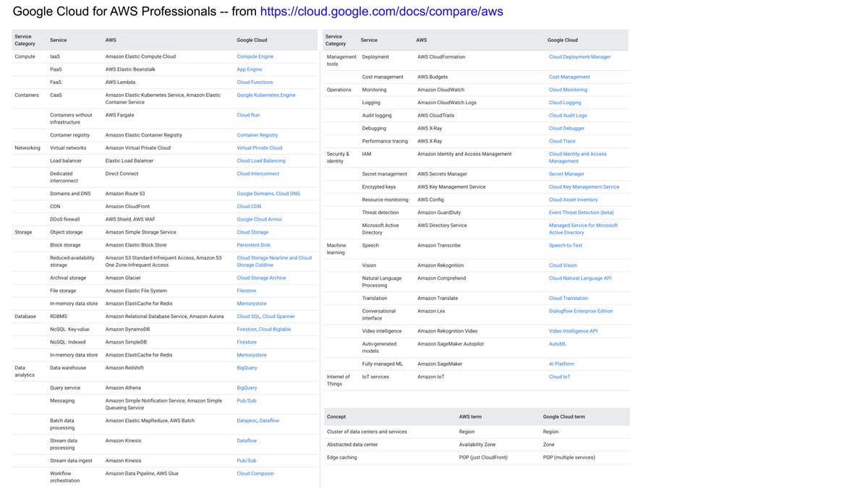Open Google Kubernetes Engine link
The image size is (868, 488).
(265, 95)
